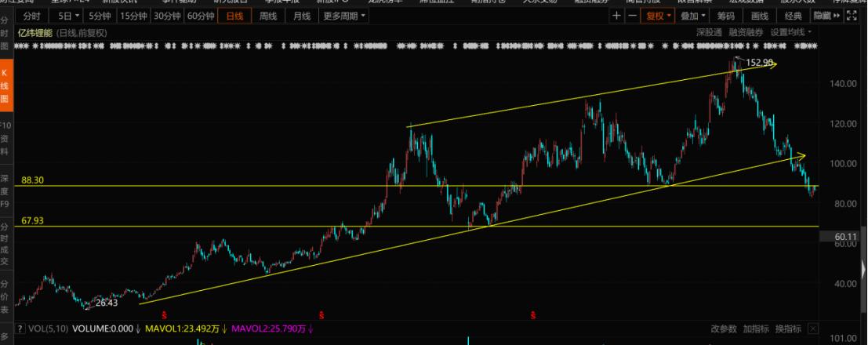
Task: Activate 画线 drawing tools
Action: 760,16
